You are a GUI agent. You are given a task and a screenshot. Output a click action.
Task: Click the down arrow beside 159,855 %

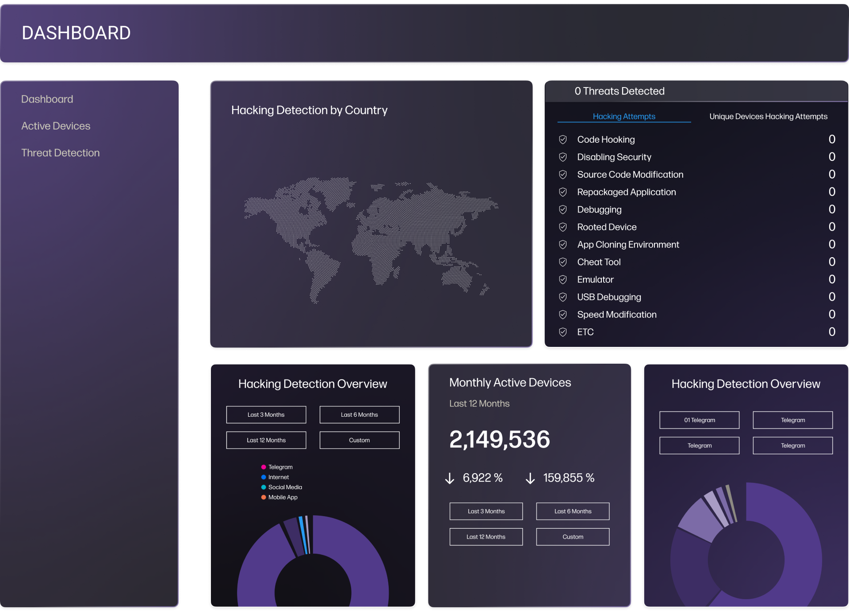(x=530, y=477)
